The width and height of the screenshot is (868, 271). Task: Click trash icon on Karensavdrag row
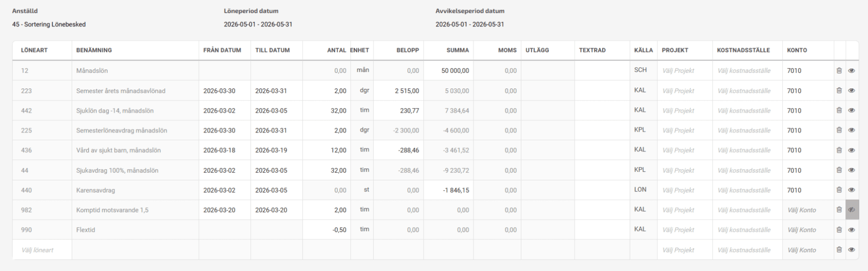[x=839, y=190]
